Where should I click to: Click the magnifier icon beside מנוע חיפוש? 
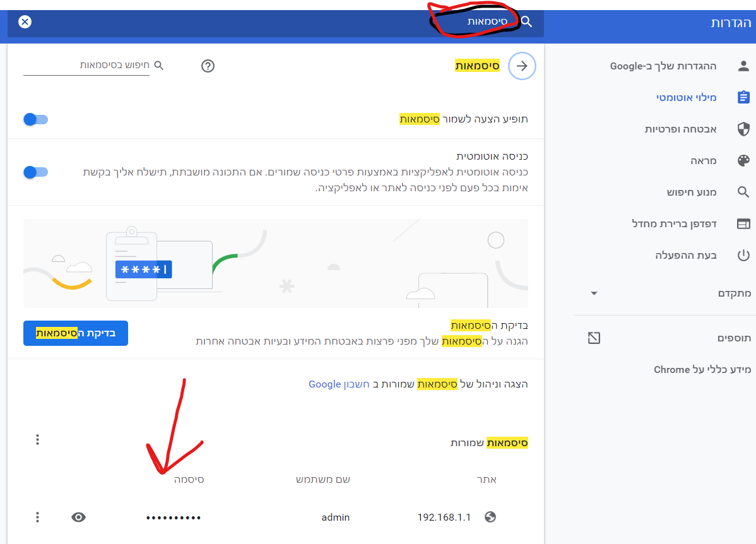coord(743,192)
